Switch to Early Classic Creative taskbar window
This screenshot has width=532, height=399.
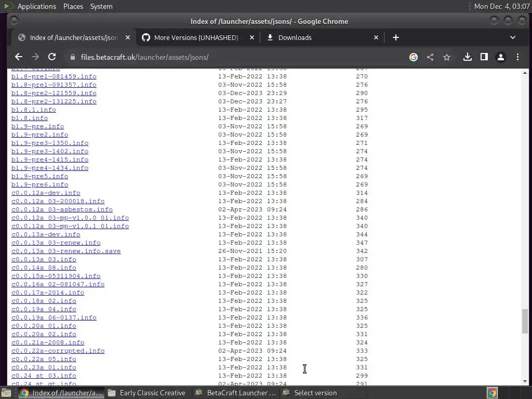point(147,393)
